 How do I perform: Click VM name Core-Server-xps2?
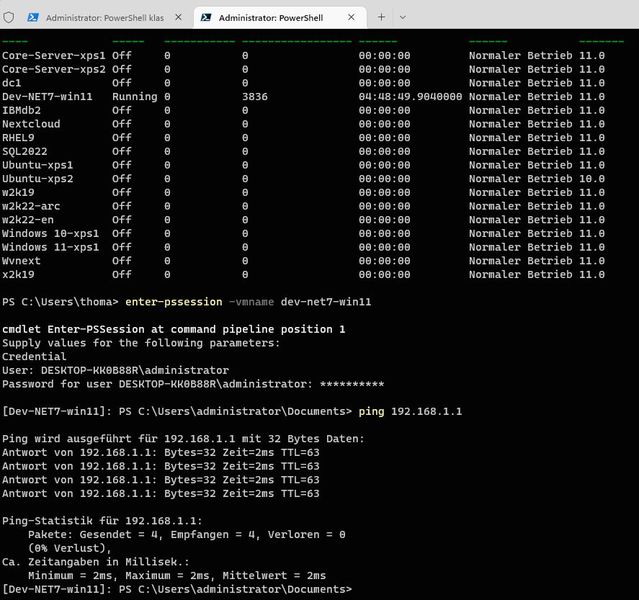click(54, 69)
